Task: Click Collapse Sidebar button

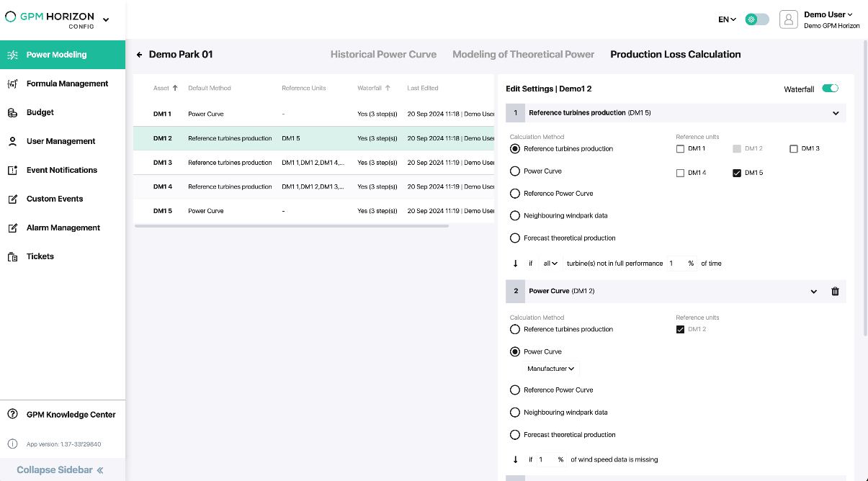Action: [x=61, y=470]
